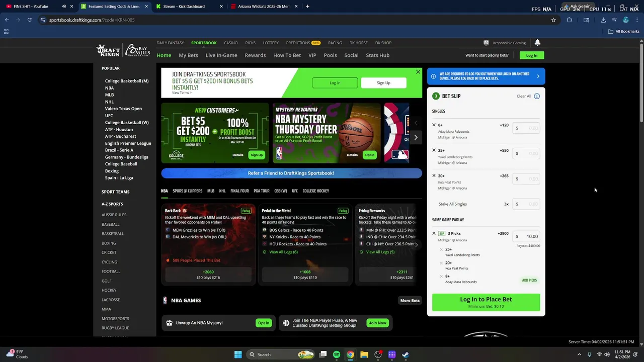Image resolution: width=644 pixels, height=362 pixels.
Task: Clear All bets from slip
Action: click(524, 96)
